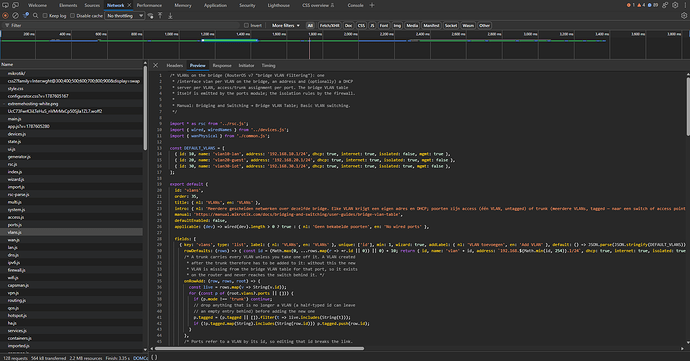Screen dimensions: 690x361
Task: Import a HAR file
Action: pyautogui.click(x=160, y=15)
